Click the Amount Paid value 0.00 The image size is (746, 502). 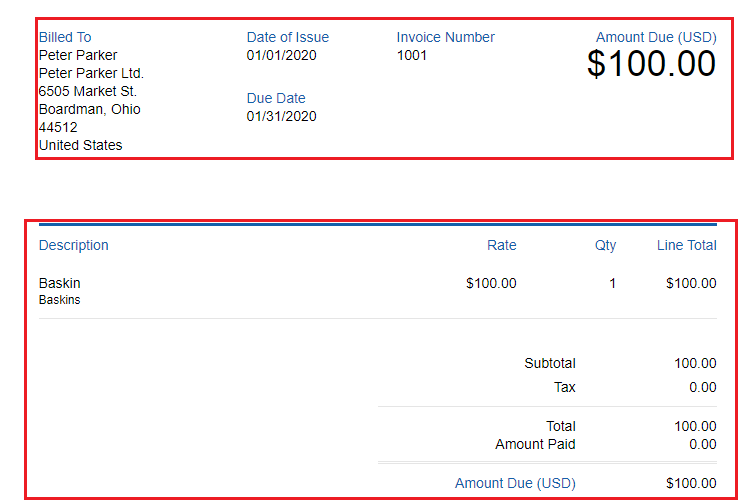[703, 444]
